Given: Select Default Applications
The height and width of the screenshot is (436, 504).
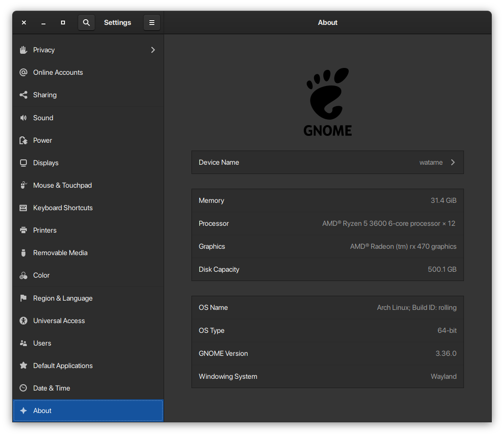Looking at the screenshot, I should (88, 366).
